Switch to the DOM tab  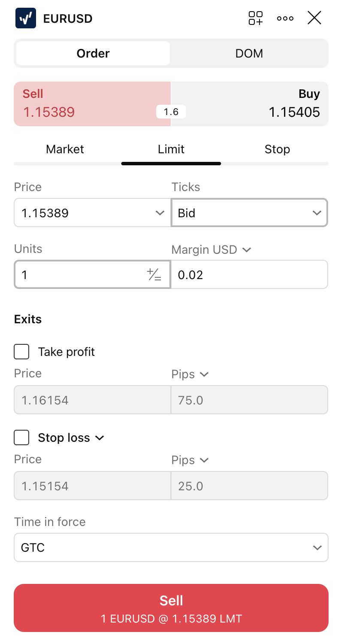249,54
